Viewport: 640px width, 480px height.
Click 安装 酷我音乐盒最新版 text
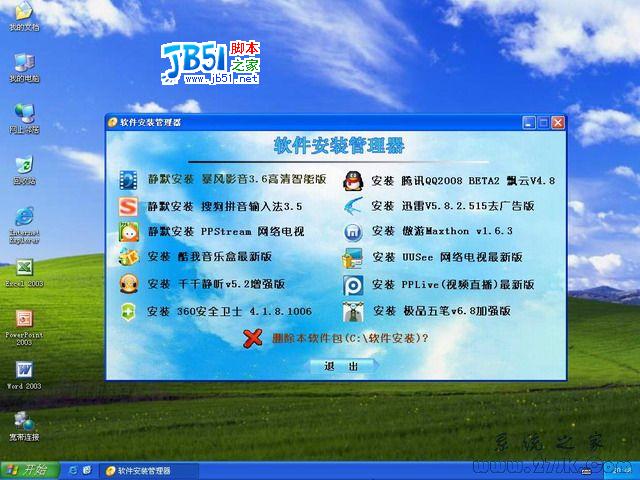(x=210, y=257)
